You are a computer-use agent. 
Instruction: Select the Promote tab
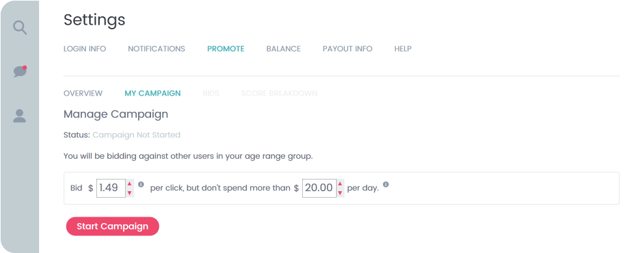click(225, 49)
